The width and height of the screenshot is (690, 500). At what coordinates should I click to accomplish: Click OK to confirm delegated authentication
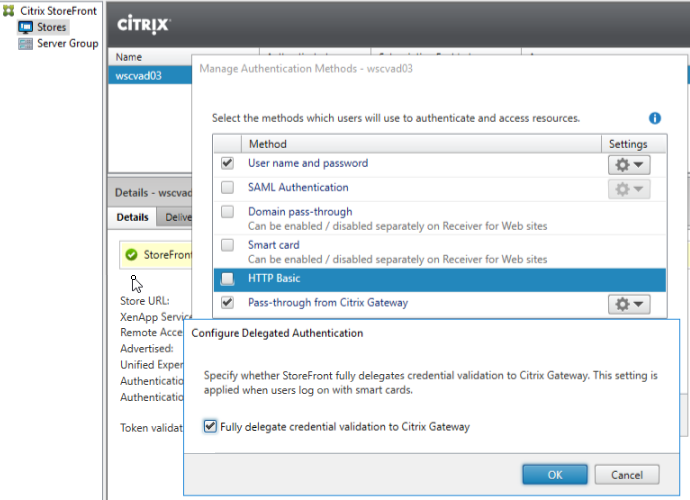[555, 475]
